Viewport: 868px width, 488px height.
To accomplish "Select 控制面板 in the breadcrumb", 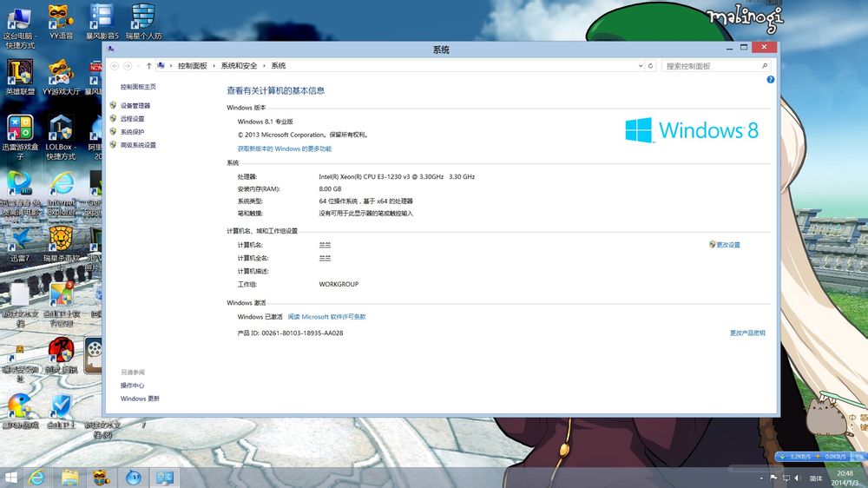I will [x=192, y=66].
